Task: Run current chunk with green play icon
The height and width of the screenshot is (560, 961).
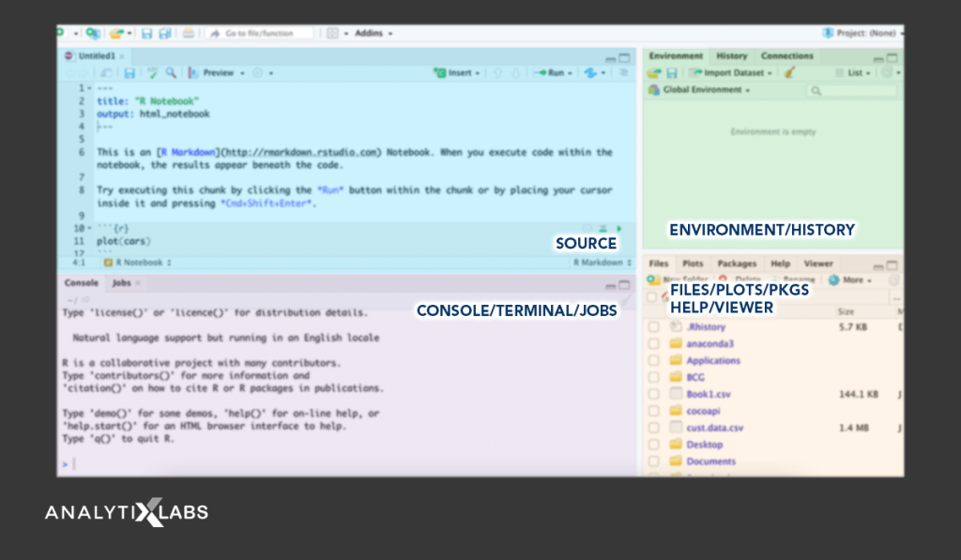Action: [x=619, y=229]
